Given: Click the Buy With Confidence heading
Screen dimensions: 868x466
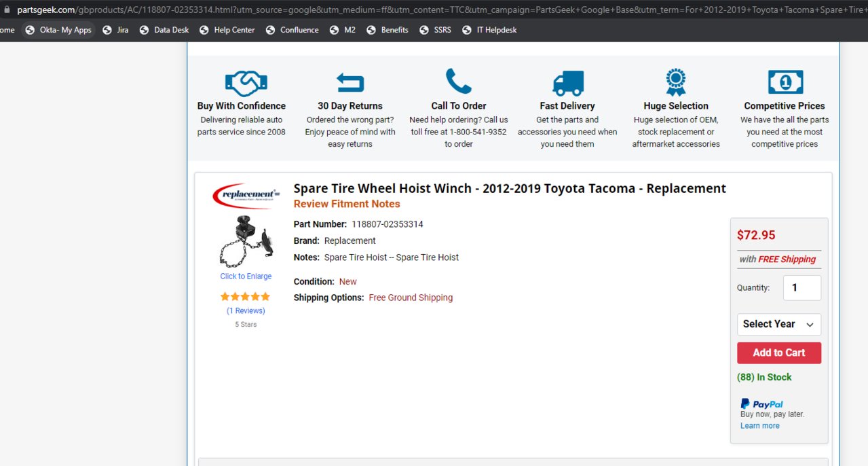Looking at the screenshot, I should (x=242, y=106).
